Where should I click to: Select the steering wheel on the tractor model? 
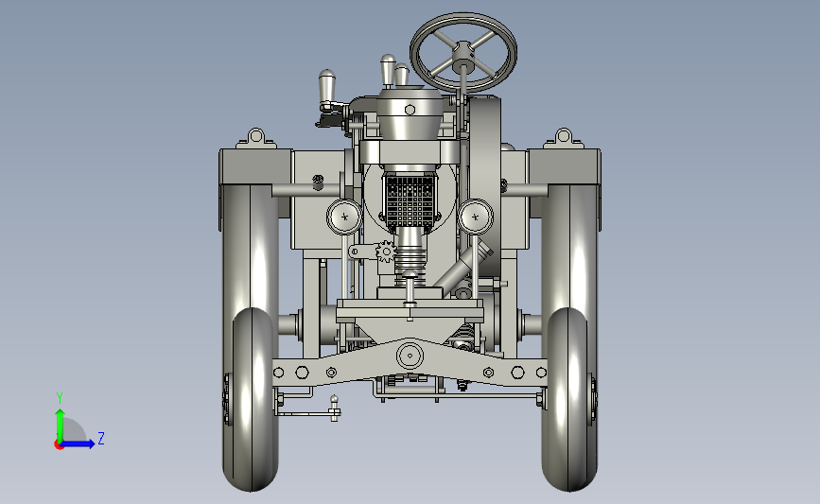[x=463, y=53]
